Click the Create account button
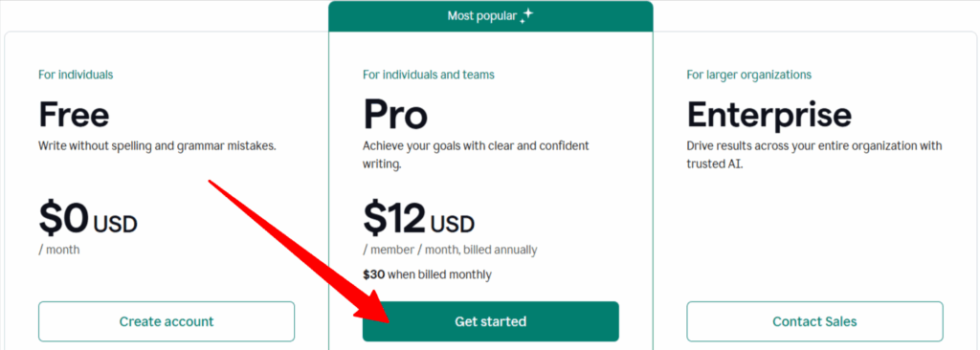Screen dimensions: 980x350 [167, 322]
